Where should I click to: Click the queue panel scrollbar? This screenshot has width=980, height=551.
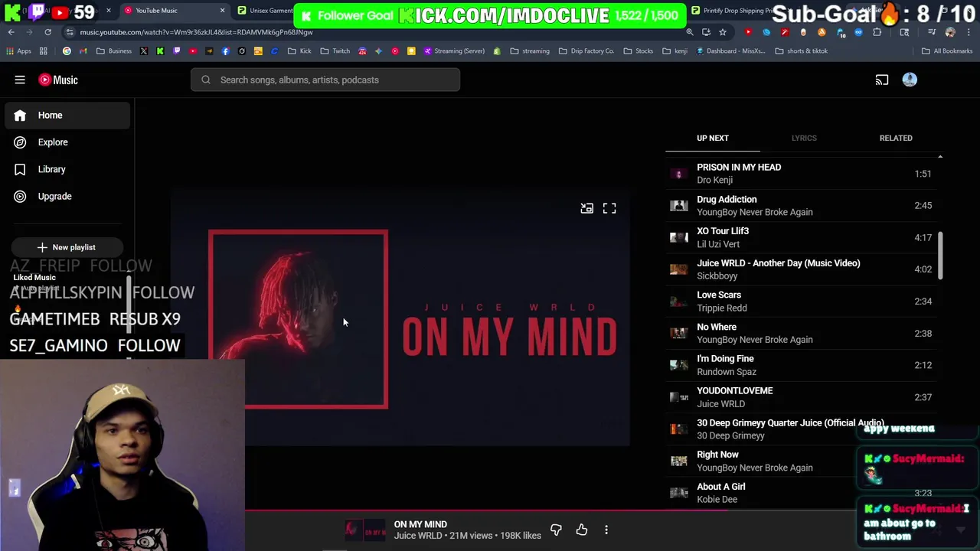(x=940, y=256)
